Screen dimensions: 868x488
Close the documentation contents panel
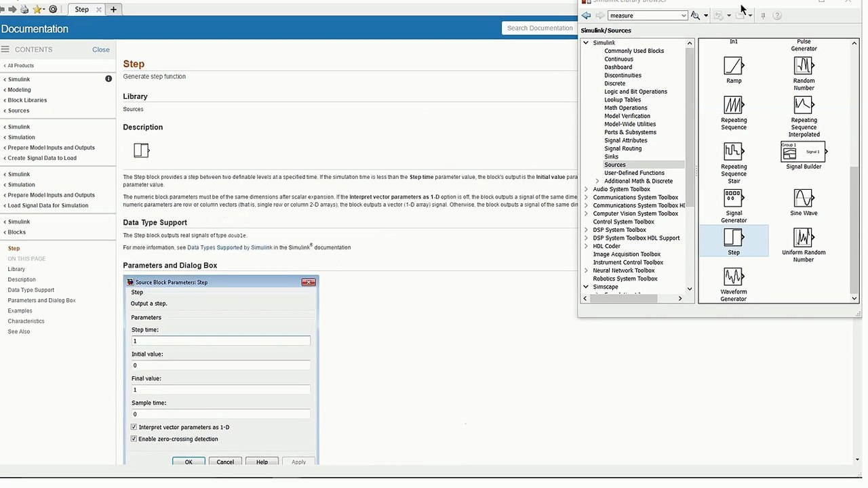[100, 49]
